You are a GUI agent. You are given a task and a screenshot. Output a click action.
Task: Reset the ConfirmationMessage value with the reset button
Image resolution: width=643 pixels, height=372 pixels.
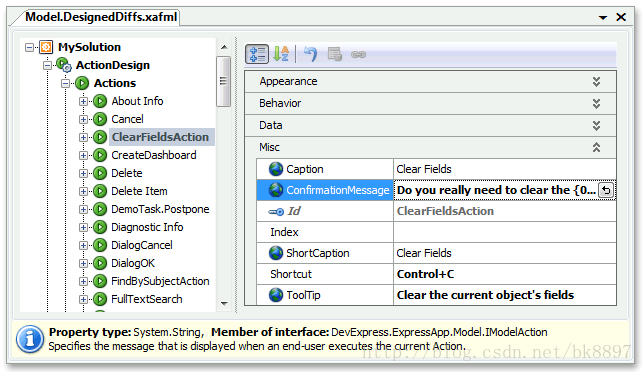(x=606, y=190)
